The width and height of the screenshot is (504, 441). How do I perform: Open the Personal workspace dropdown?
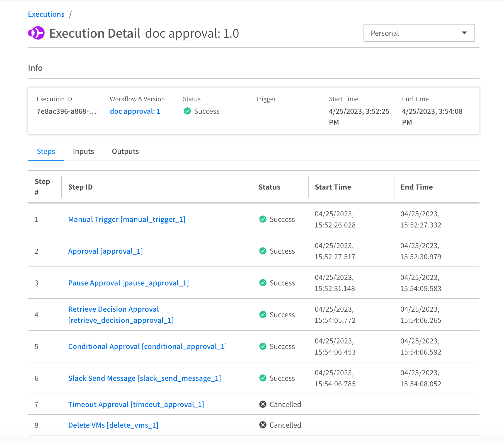coord(419,33)
